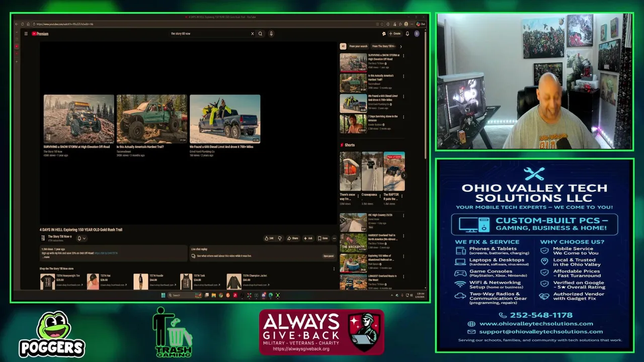Click the taskbar clock and date

[421, 295]
